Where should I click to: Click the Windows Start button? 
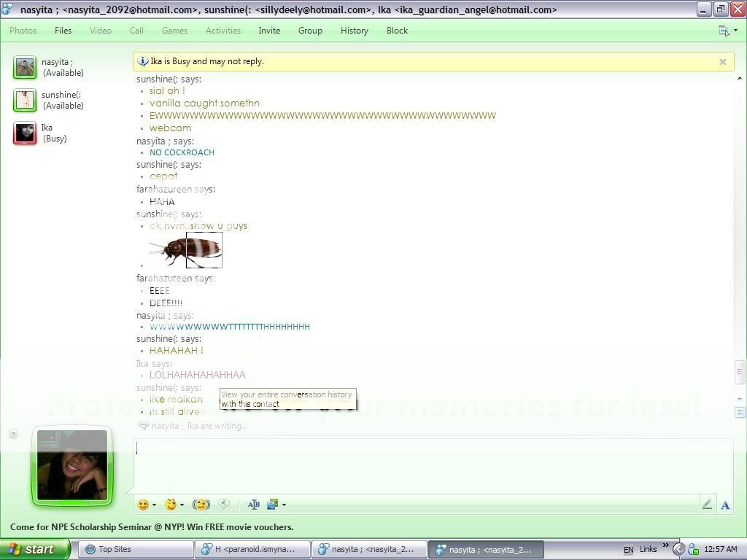tap(34, 550)
